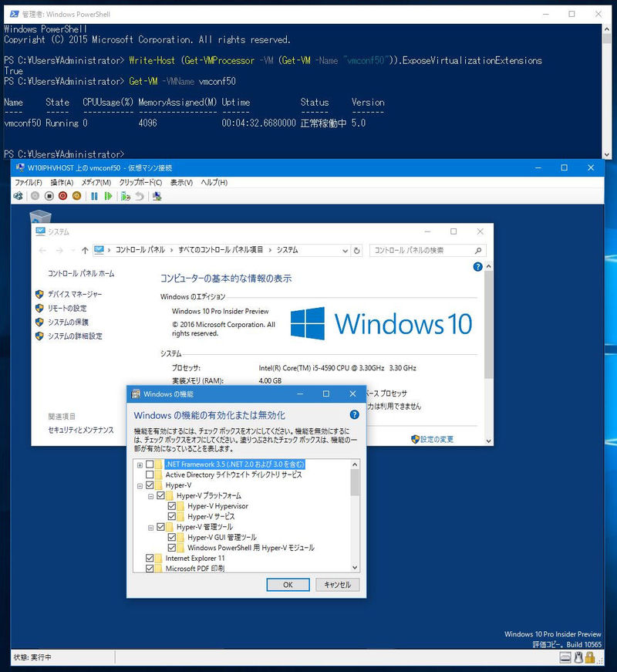Open the ヘルプ(H) menu

pyautogui.click(x=214, y=183)
